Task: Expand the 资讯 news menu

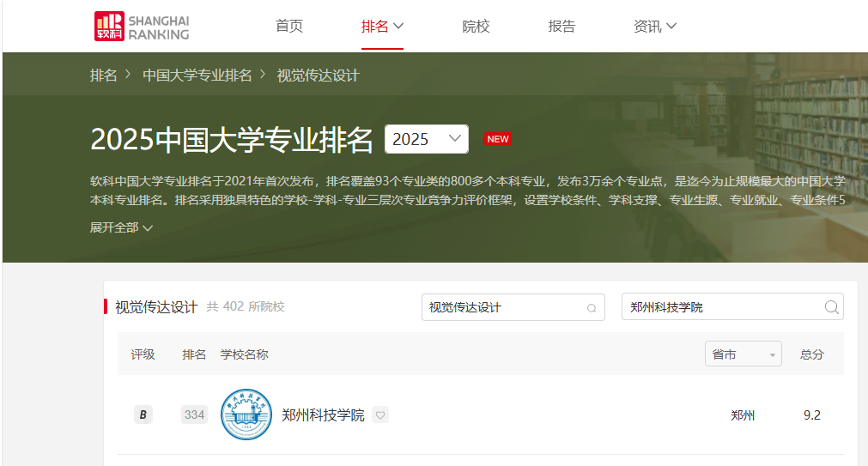Action: click(655, 26)
